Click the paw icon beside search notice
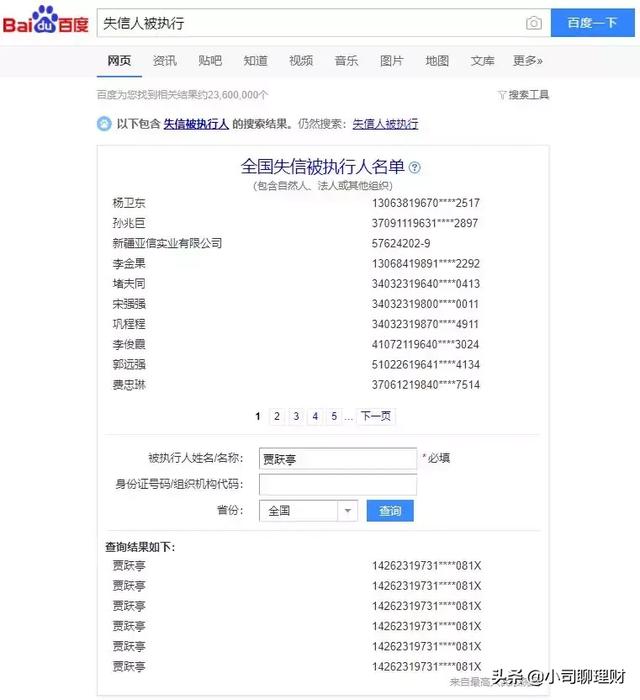The image size is (640, 700). [x=104, y=124]
